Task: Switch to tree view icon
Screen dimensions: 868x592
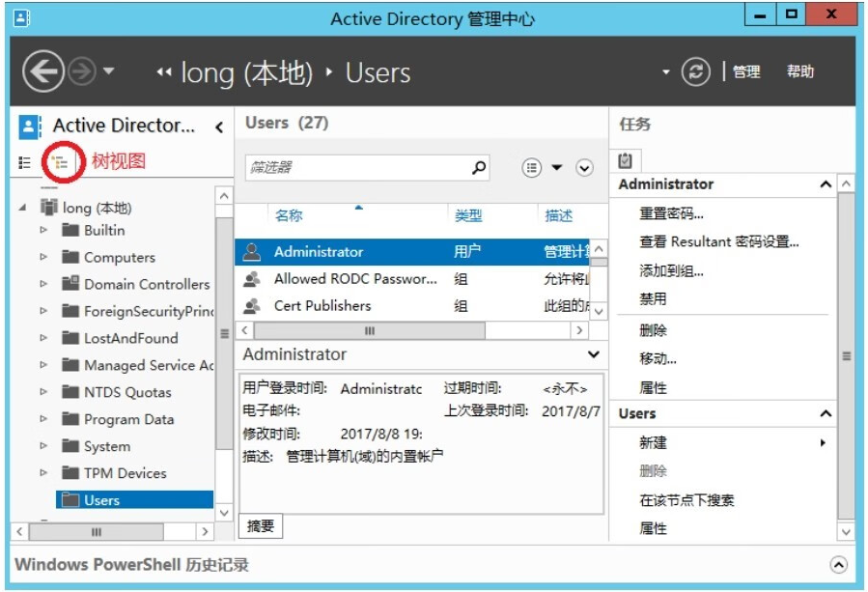Action: (x=60, y=162)
